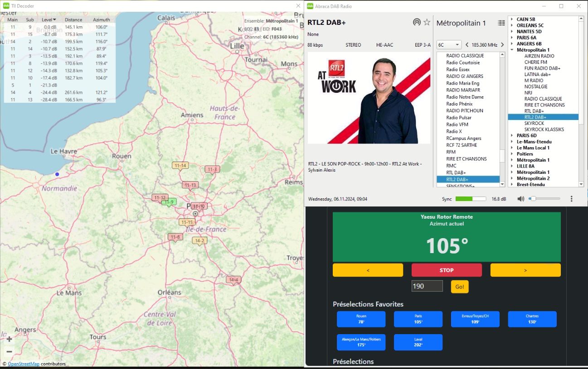Expand the NANTES 5D ensemble
588x369 pixels.
pyautogui.click(x=511, y=32)
